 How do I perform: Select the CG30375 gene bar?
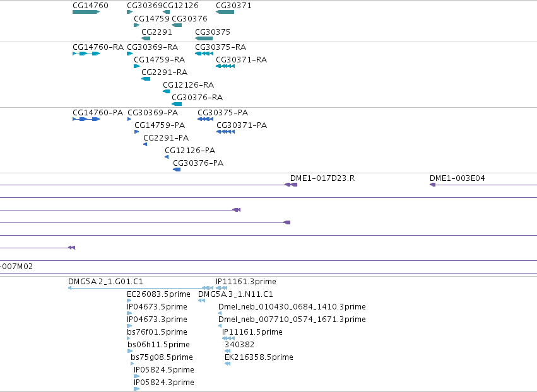(x=204, y=38)
